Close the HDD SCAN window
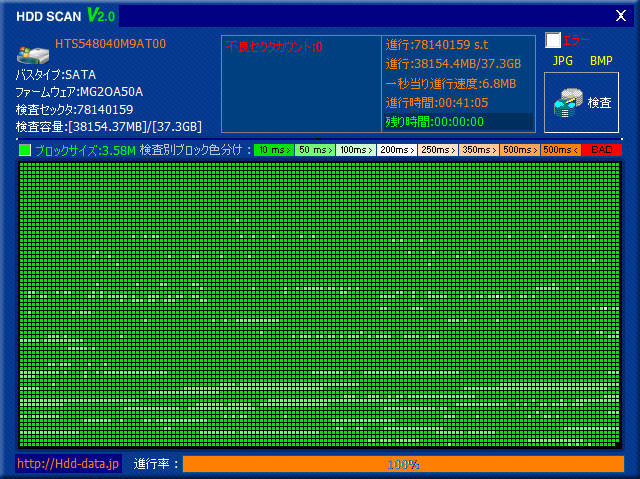Viewport: 640px width, 479px height. (x=621, y=16)
